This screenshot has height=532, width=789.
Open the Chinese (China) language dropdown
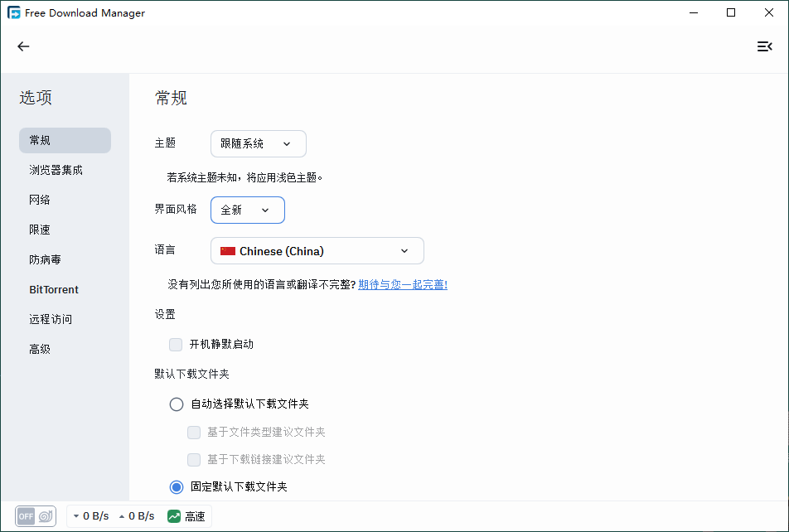tap(317, 251)
